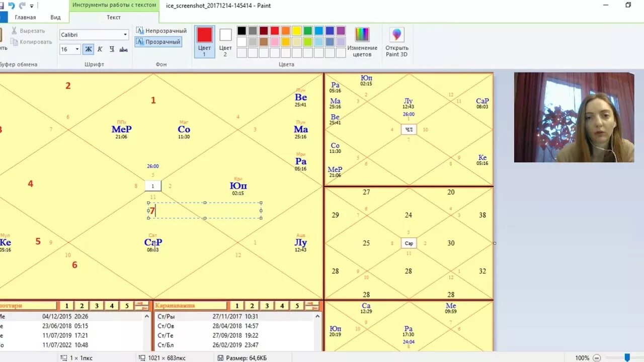
Task: Select Цвет 2 background color box
Action: coord(225,42)
